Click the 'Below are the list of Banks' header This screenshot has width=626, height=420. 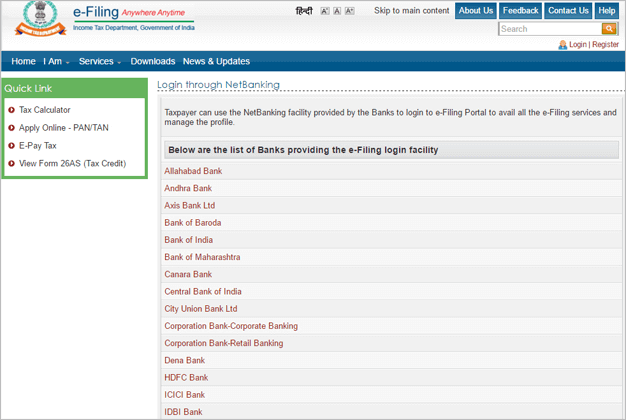click(x=391, y=150)
